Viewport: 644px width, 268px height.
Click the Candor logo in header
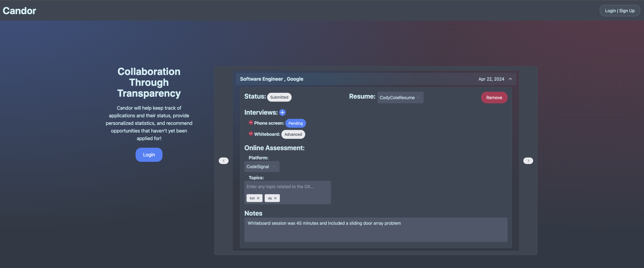pos(20,11)
